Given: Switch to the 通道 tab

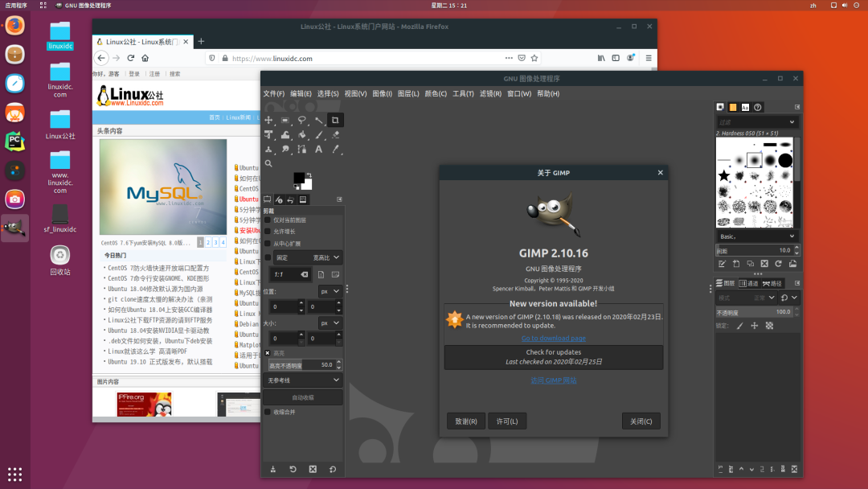Looking at the screenshot, I should click(x=749, y=283).
